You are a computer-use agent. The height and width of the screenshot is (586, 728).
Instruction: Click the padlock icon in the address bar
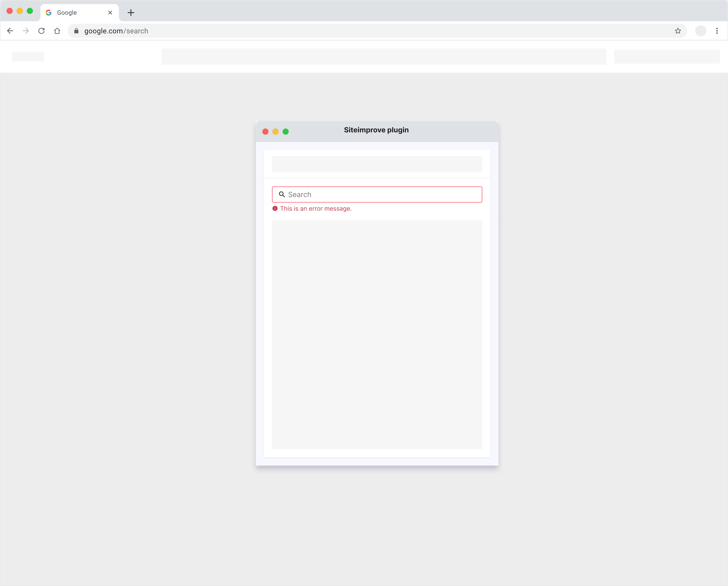(x=76, y=31)
